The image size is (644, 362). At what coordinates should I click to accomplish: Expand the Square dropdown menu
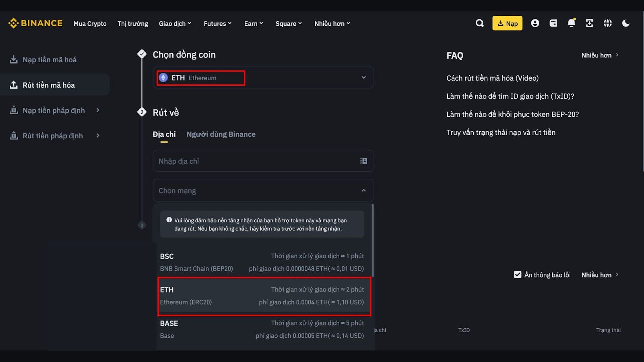point(289,23)
